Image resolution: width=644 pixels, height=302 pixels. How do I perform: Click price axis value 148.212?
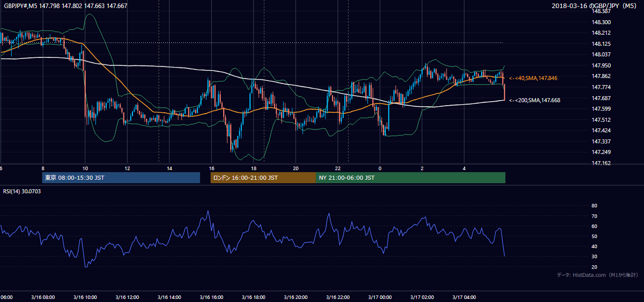[602, 33]
